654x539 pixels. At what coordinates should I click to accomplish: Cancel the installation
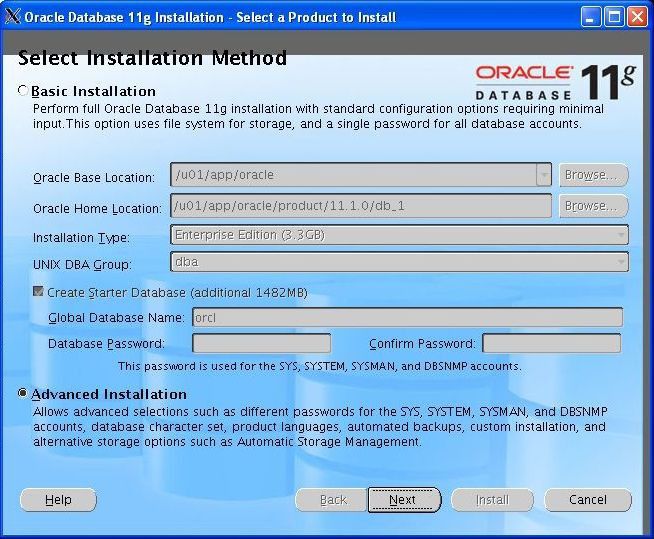tap(588, 500)
